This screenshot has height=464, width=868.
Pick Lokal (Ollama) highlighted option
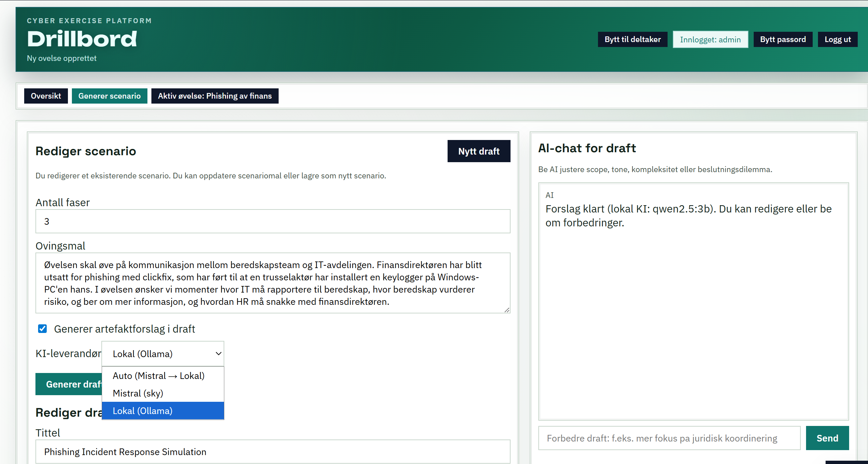pos(142,411)
